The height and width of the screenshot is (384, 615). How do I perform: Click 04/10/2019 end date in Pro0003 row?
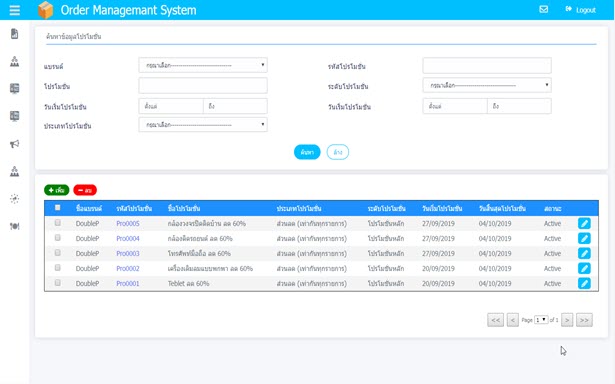pyautogui.click(x=495, y=253)
